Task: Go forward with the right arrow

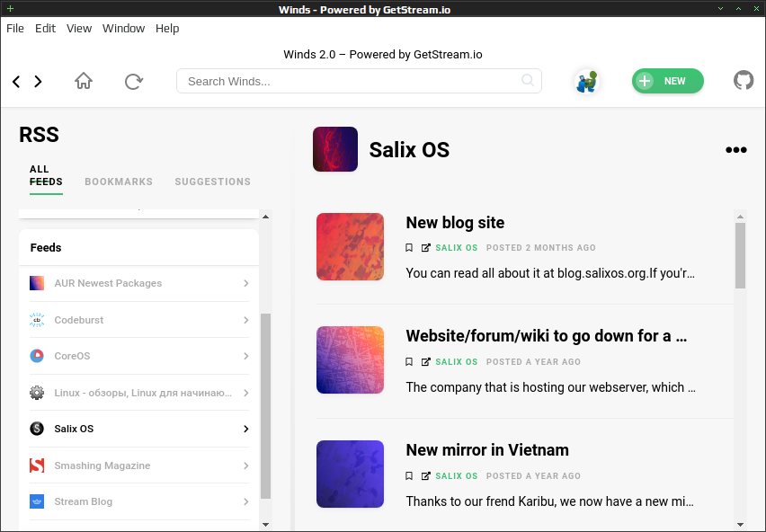Action: coord(38,82)
